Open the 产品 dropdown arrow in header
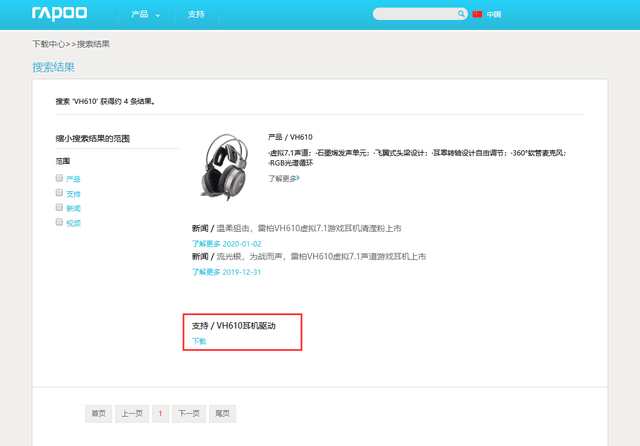The image size is (640, 446). 158,16
